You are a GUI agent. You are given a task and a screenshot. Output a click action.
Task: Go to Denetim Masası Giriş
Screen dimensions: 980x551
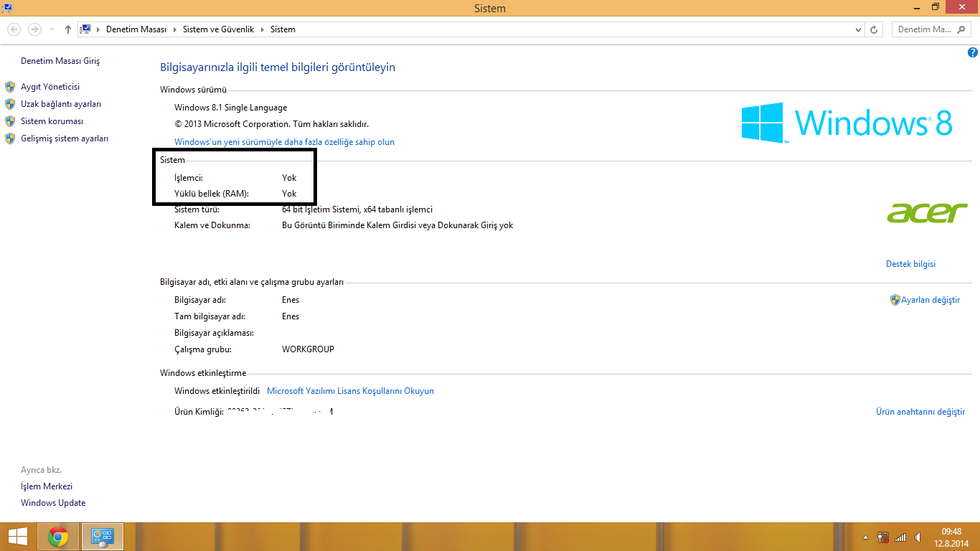point(60,61)
